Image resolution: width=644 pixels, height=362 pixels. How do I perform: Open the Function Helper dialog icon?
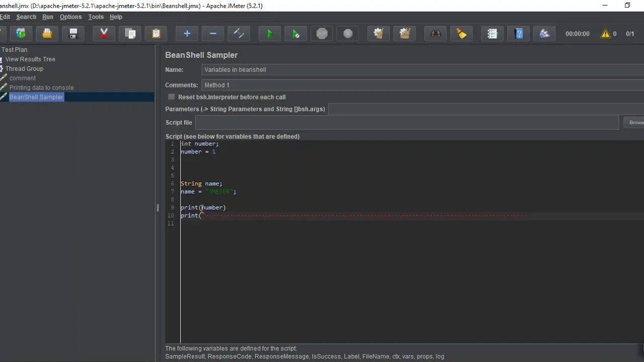pyautogui.click(x=493, y=34)
